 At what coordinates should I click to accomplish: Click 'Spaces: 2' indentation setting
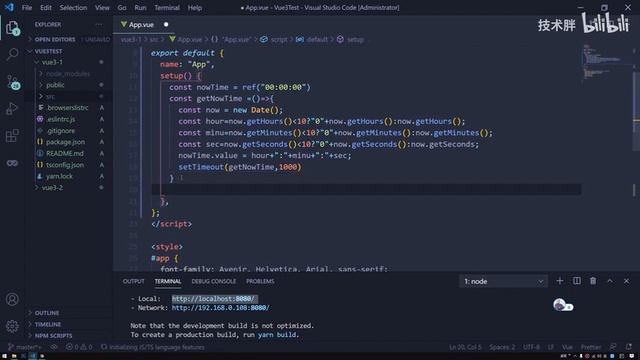(502, 347)
